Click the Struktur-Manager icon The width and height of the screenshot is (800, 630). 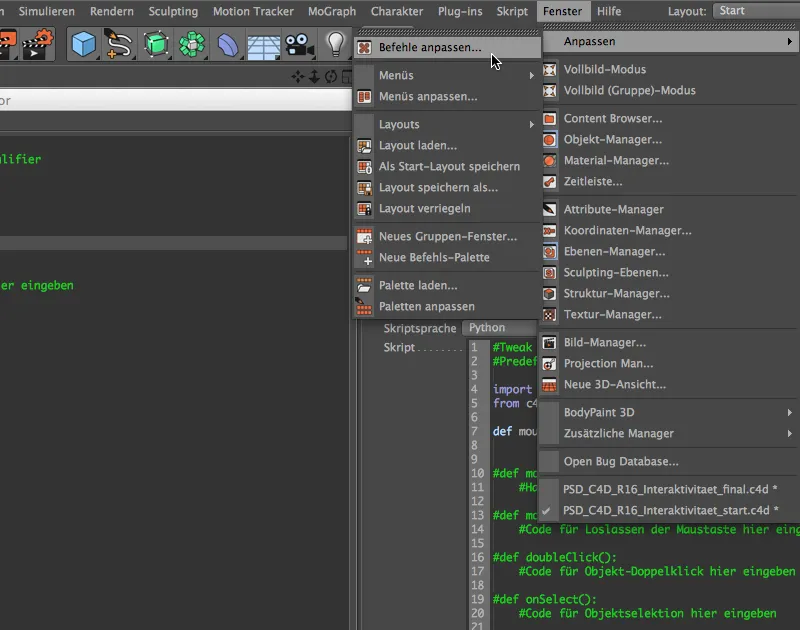[x=549, y=293]
